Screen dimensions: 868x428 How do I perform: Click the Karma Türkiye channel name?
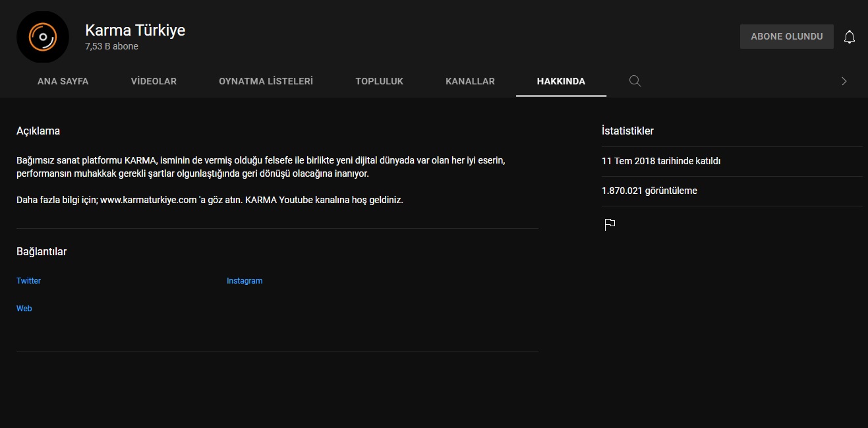(135, 30)
